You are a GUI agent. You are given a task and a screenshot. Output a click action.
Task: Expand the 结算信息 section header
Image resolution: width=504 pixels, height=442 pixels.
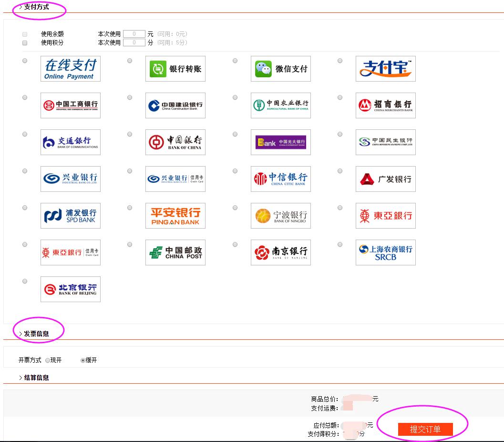34,378
